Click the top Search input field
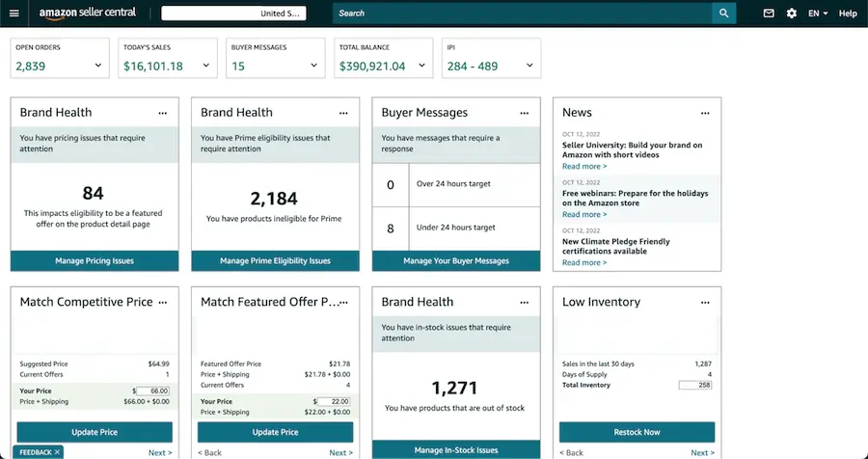868x459 pixels. [x=523, y=13]
